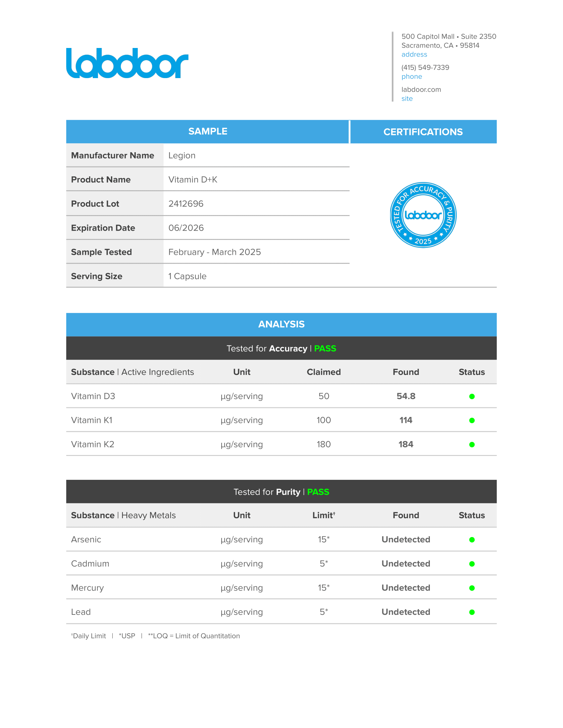The image size is (563, 728).
Task: Click the green status dot for Cadmium
Action: click(x=472, y=564)
